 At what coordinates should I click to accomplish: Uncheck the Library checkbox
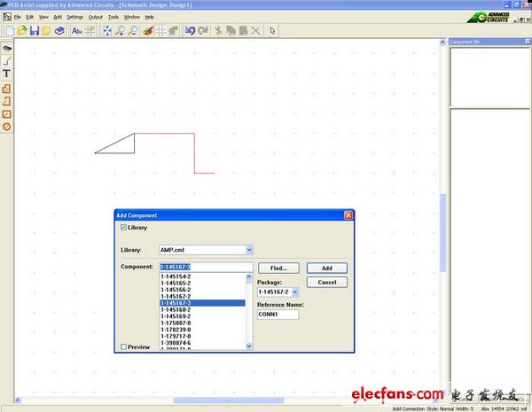123,228
